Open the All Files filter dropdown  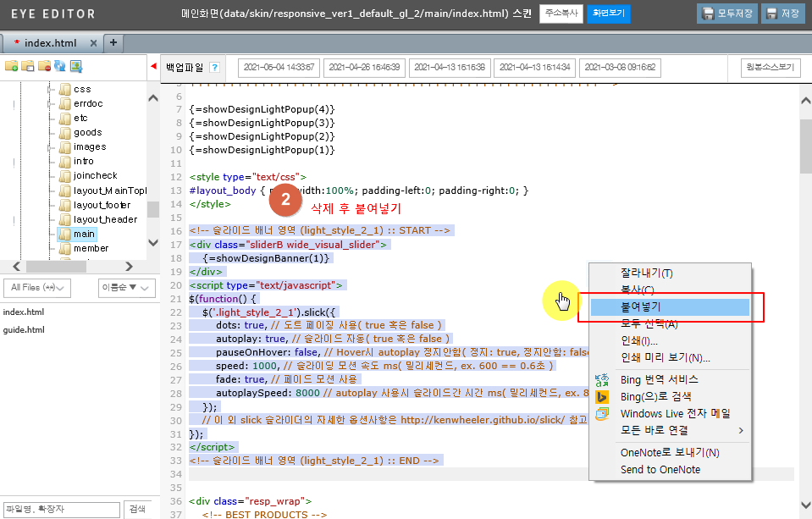(x=37, y=288)
